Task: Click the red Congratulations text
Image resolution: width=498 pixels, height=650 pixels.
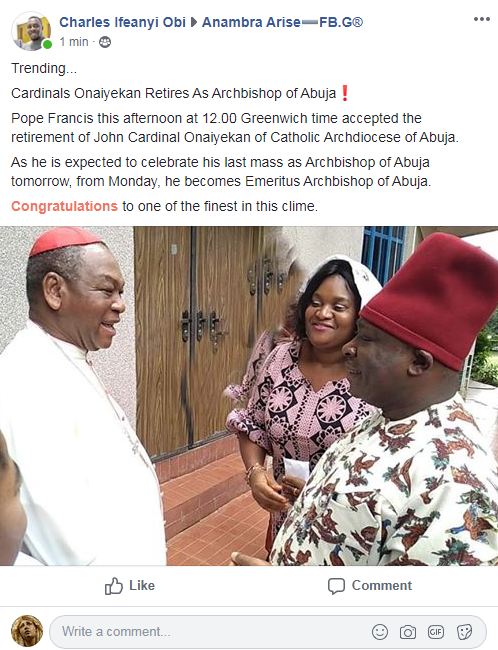Action: [x=64, y=206]
